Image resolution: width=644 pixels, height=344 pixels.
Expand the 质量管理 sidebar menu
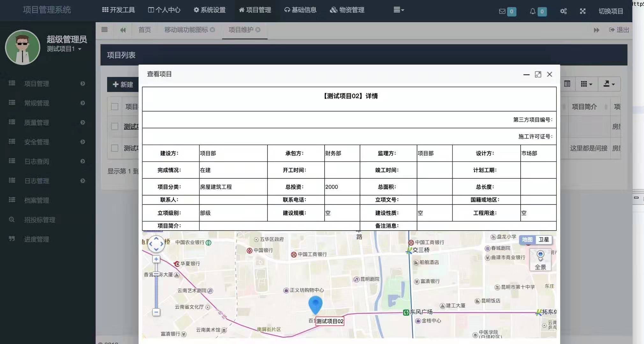coord(47,122)
